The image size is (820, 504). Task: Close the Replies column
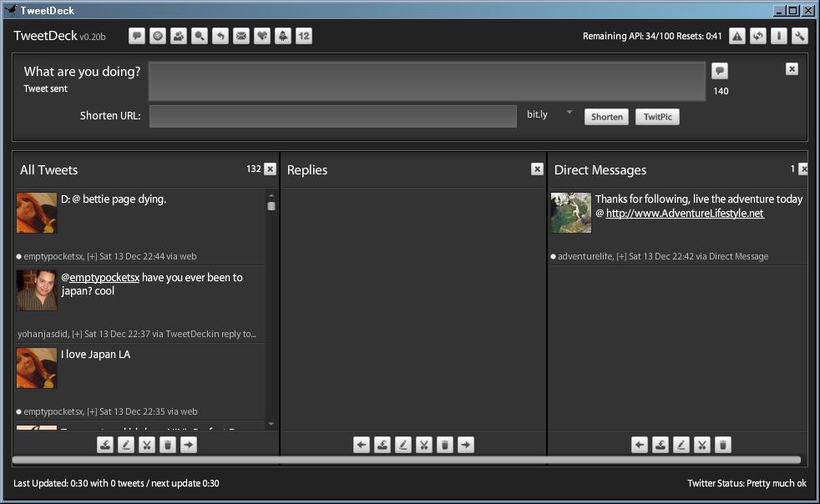tap(537, 169)
